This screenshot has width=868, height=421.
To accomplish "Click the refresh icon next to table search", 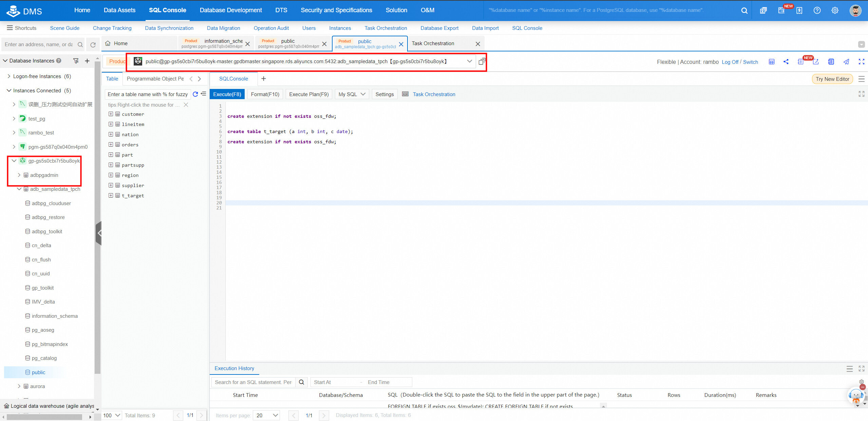I will click(195, 94).
